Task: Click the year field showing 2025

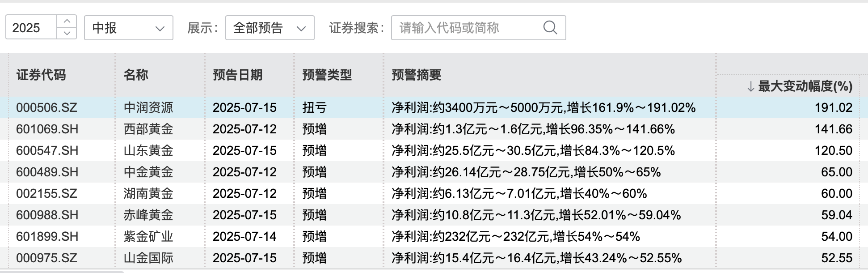Action: pyautogui.click(x=30, y=28)
